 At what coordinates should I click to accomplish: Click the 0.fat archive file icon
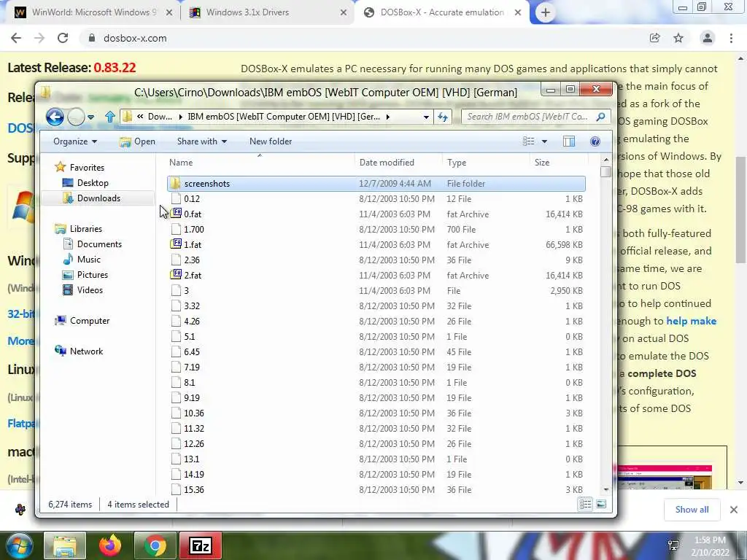coord(177,214)
